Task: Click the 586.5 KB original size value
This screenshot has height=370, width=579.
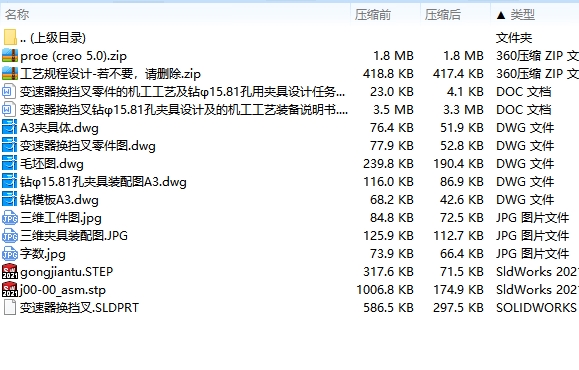Action: (x=388, y=308)
